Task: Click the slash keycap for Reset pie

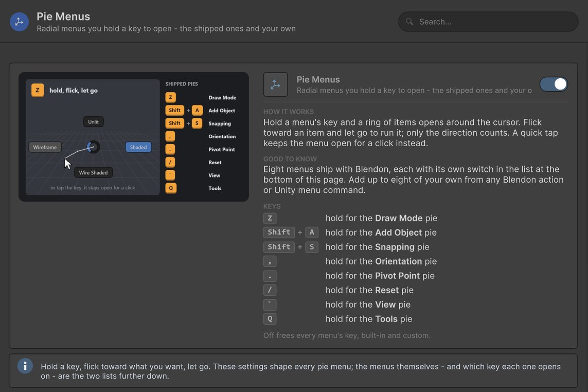Action: [270, 290]
